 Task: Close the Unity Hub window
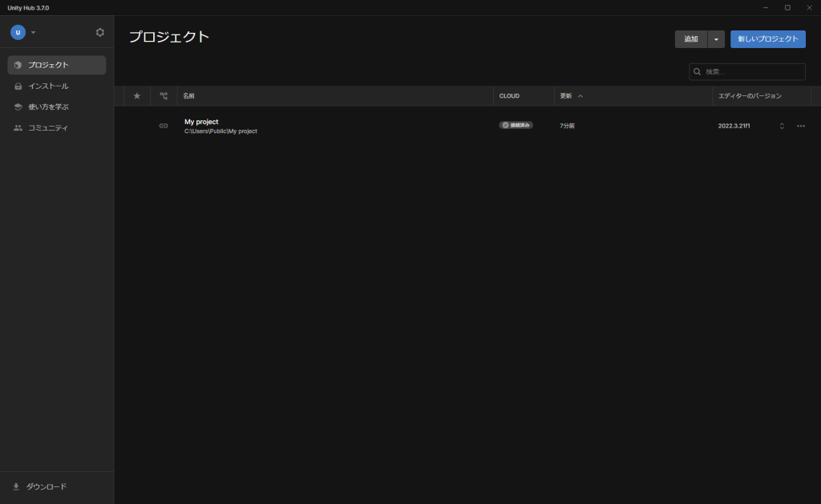tap(810, 7)
